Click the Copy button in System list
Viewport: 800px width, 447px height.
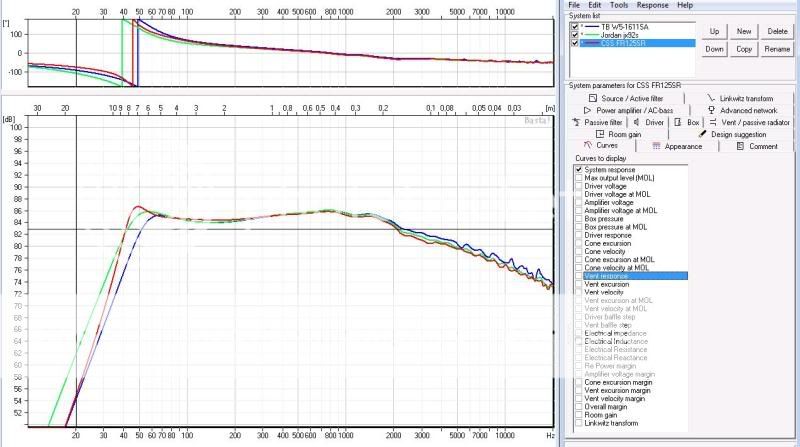click(743, 48)
